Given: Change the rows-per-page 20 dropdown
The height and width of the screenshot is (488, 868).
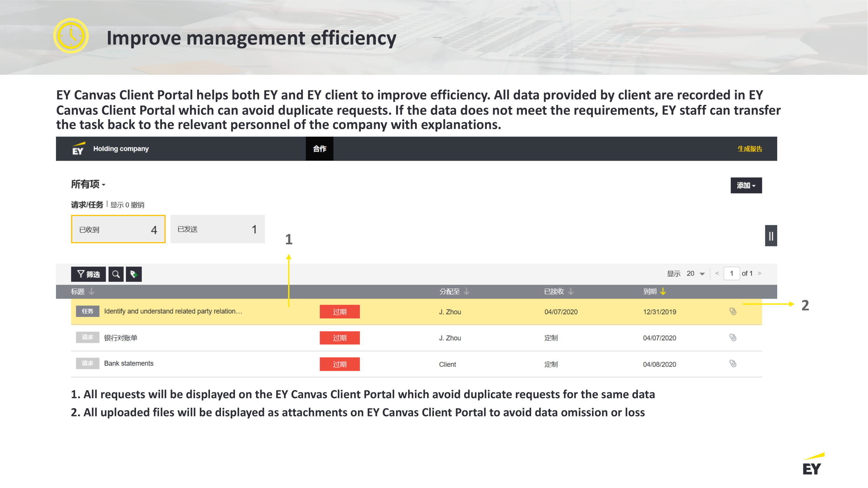Looking at the screenshot, I should (x=696, y=274).
